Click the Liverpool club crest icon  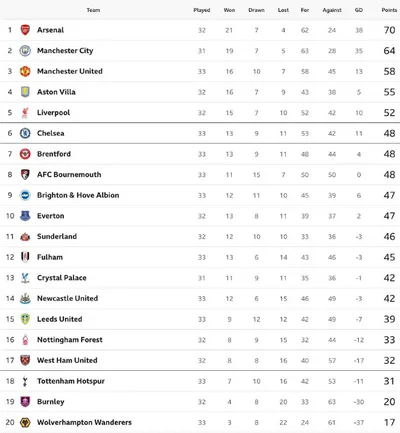tap(25, 113)
